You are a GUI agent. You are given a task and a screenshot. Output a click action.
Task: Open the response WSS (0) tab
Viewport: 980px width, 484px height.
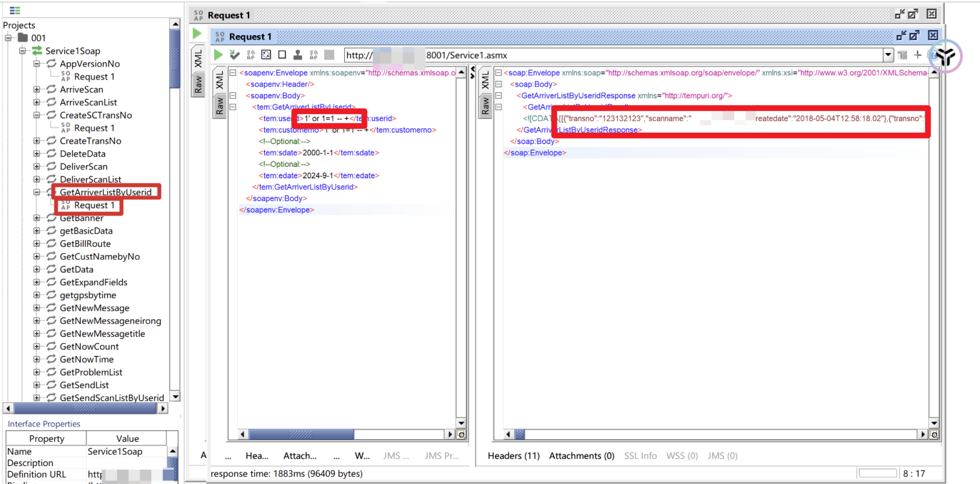682,456
